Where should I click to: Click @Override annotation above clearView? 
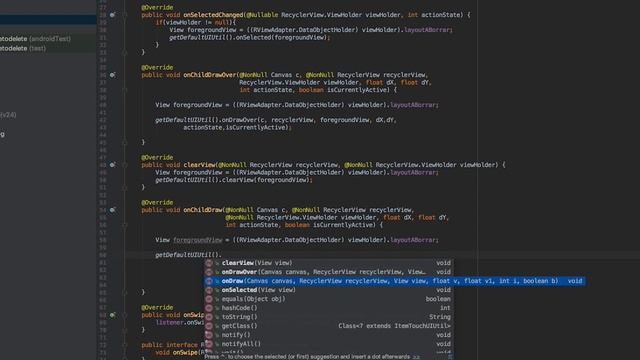[x=157, y=158]
